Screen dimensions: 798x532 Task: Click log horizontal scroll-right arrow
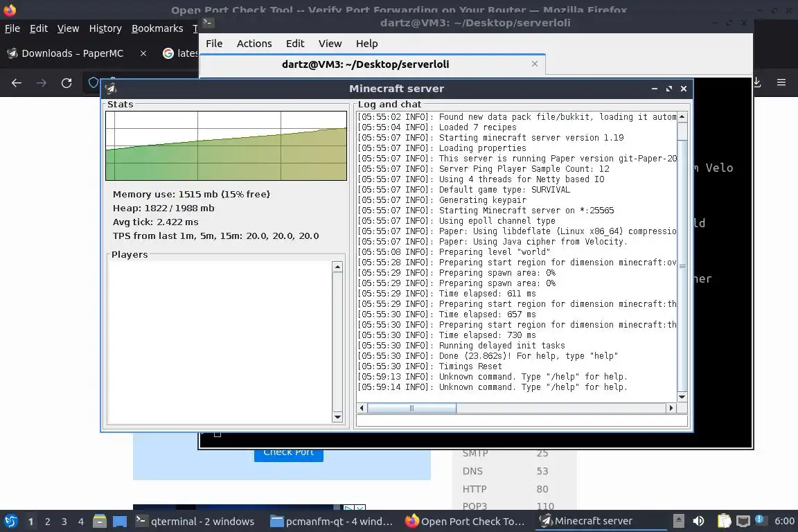click(x=671, y=408)
